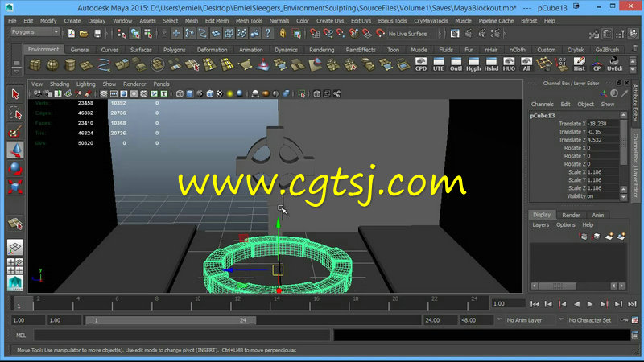This screenshot has width=644, height=362.
Task: Switch to single perspective view layout
Action: (15, 247)
